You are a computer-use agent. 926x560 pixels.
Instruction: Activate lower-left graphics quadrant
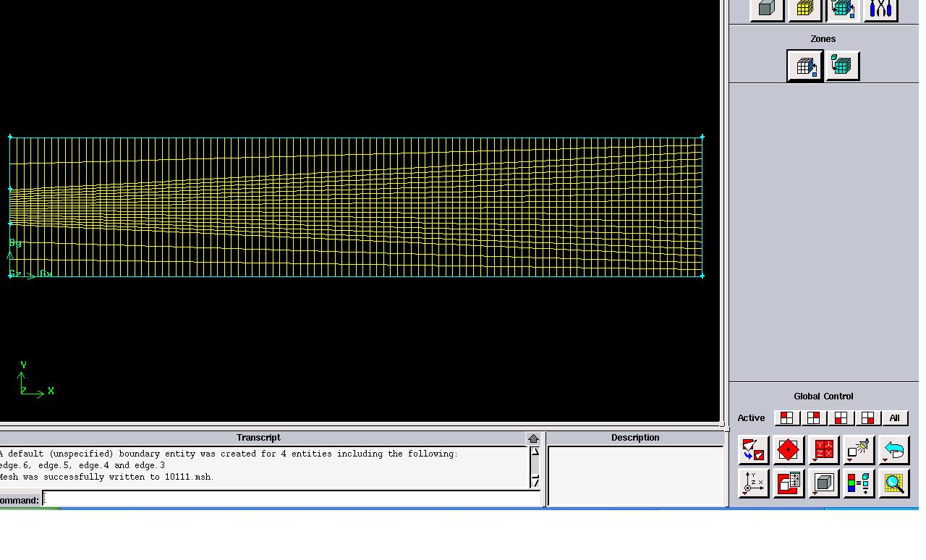[841, 418]
